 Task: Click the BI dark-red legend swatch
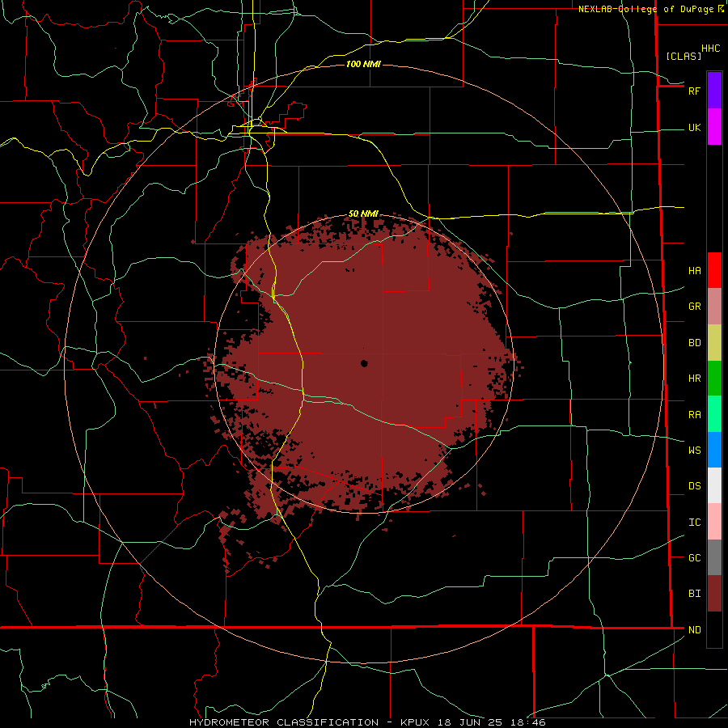(x=714, y=594)
